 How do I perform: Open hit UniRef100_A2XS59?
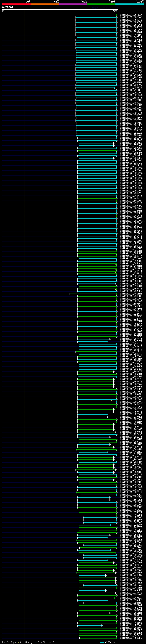(131, 22)
